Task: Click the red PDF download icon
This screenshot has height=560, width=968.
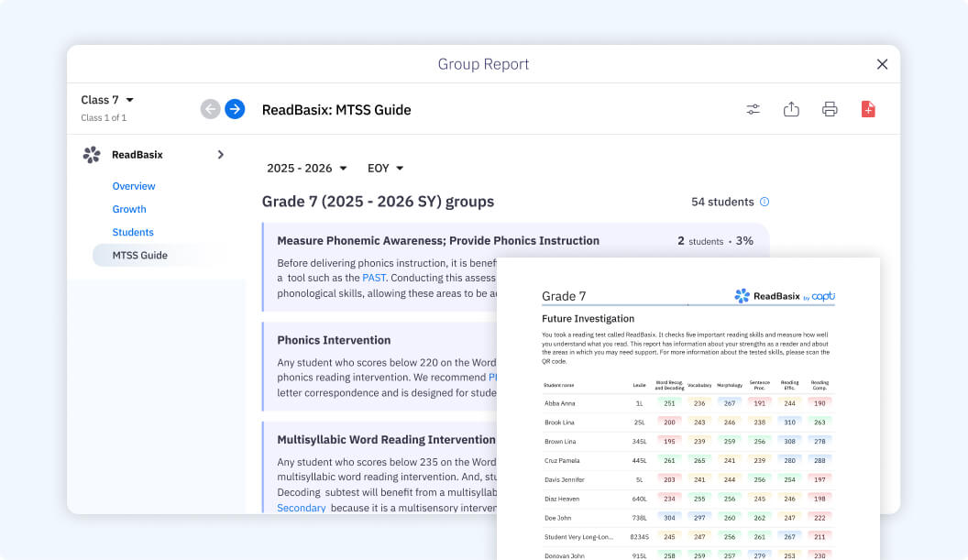Action: (x=868, y=109)
